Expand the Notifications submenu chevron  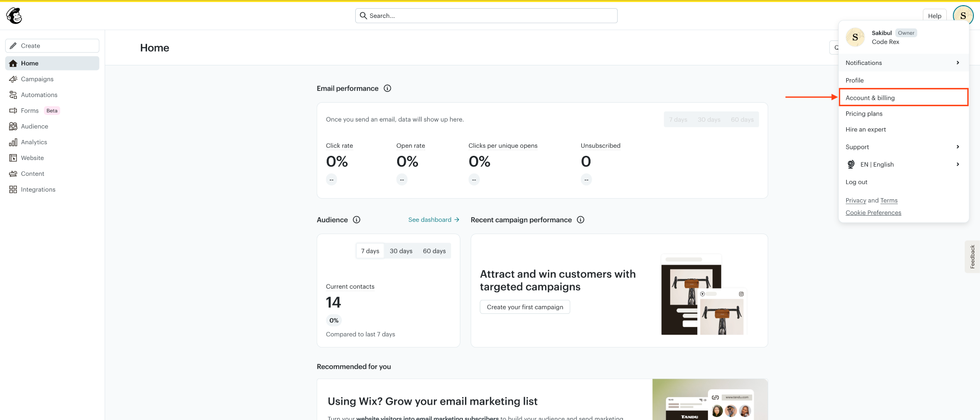[958, 63]
